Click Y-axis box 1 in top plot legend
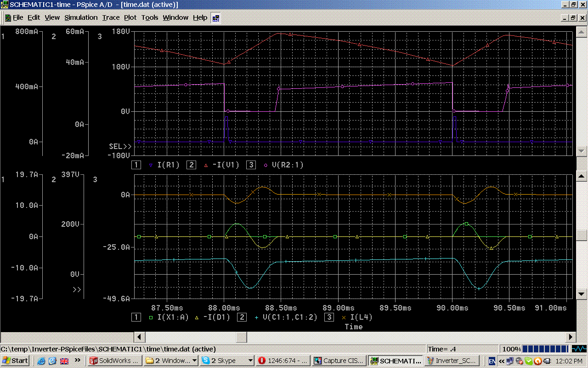The image size is (588, 368). (x=136, y=165)
